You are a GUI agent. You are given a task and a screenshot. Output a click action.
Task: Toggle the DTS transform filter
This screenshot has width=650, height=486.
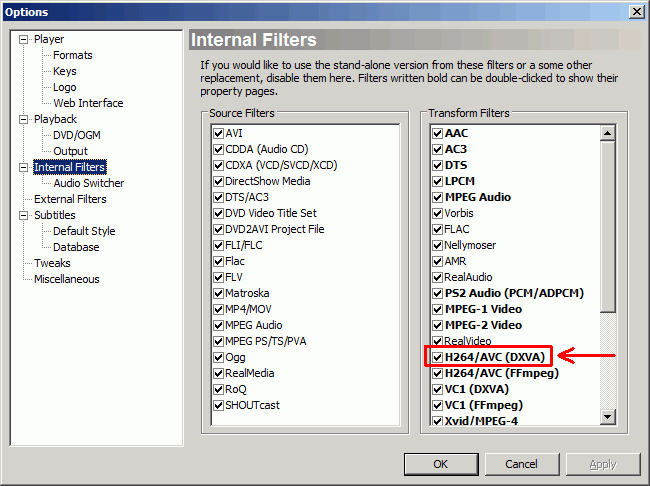click(x=437, y=165)
